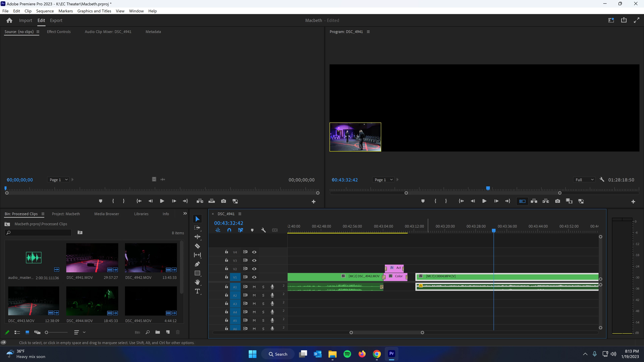Select the Hand tool
This screenshot has width=644, height=362.
[197, 282]
